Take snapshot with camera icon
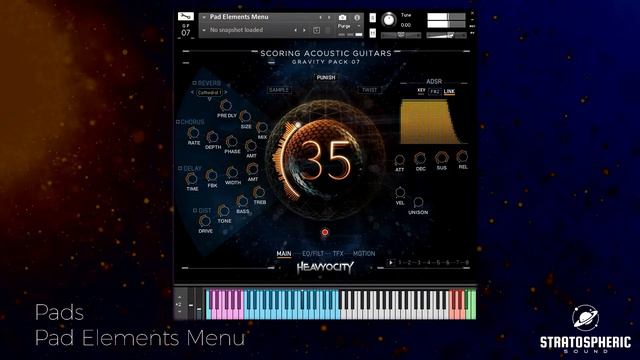Image resolution: width=640 pixels, height=360 pixels. (x=342, y=18)
